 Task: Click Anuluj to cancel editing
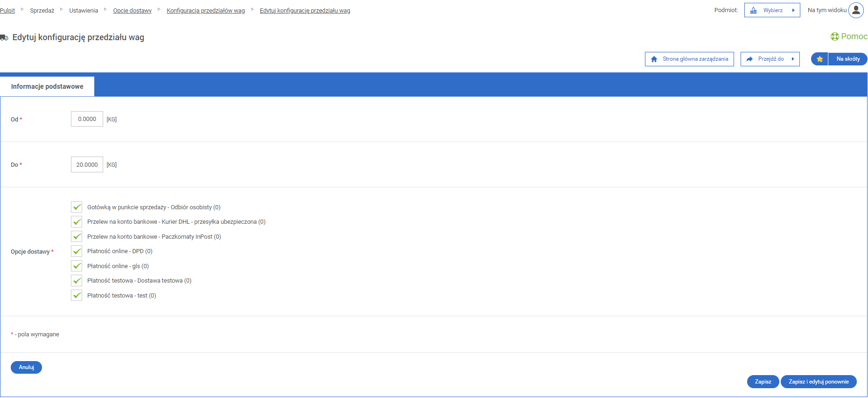[26, 368]
